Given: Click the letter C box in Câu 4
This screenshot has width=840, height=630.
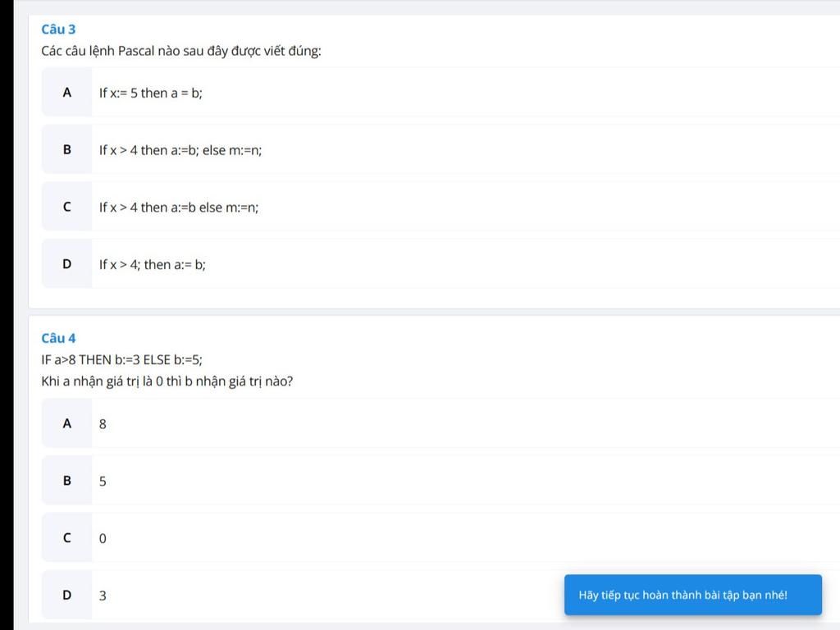Looking at the screenshot, I should coord(67,537).
